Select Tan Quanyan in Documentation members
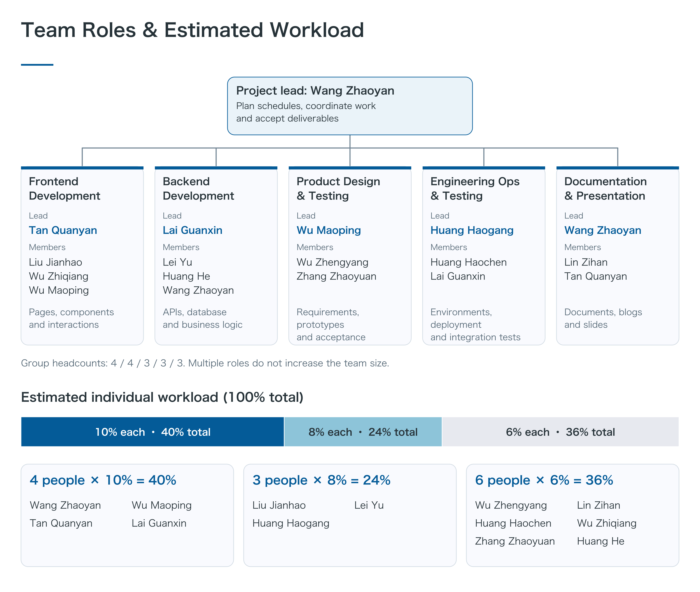The image size is (700, 592). (x=595, y=276)
